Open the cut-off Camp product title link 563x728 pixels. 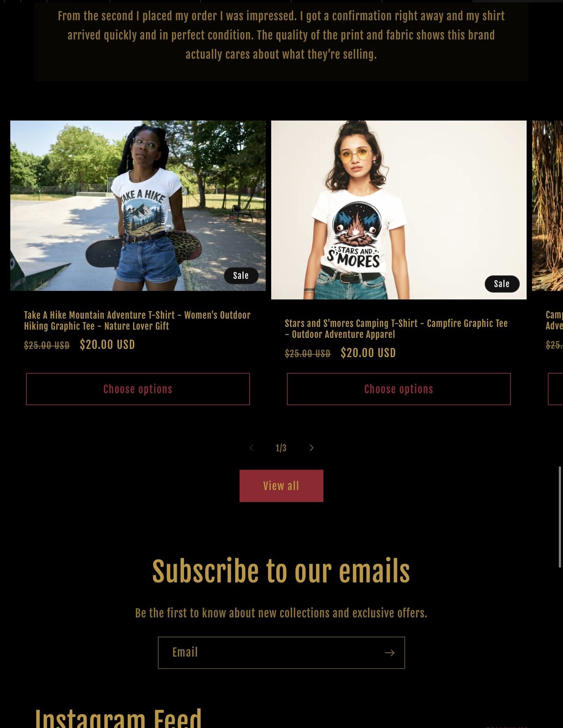[x=554, y=321]
